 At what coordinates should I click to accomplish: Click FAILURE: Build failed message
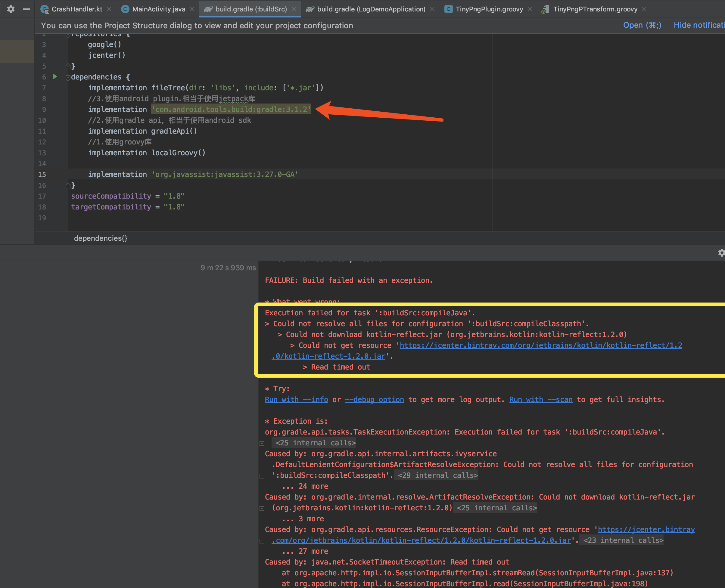coord(349,280)
